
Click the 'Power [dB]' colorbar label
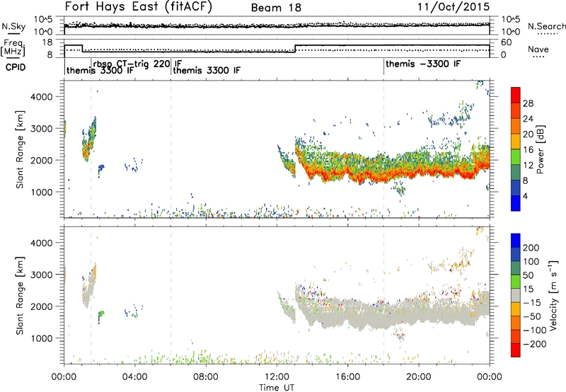coord(541,149)
